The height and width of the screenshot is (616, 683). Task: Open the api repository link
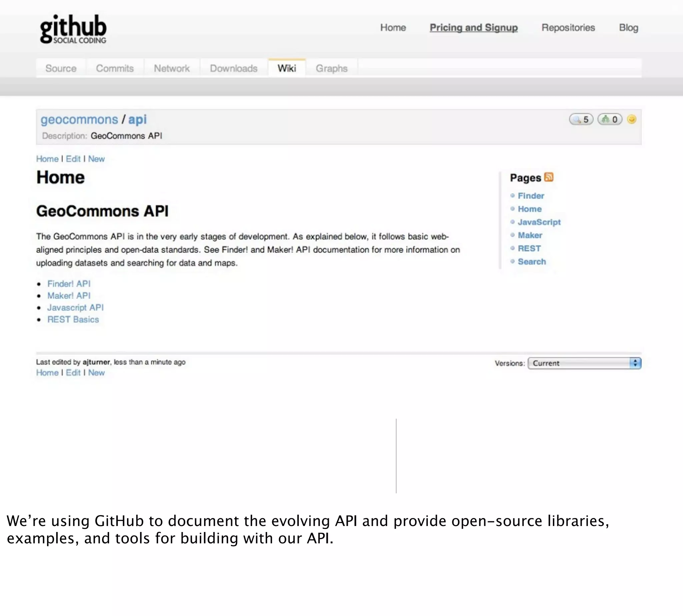(137, 119)
